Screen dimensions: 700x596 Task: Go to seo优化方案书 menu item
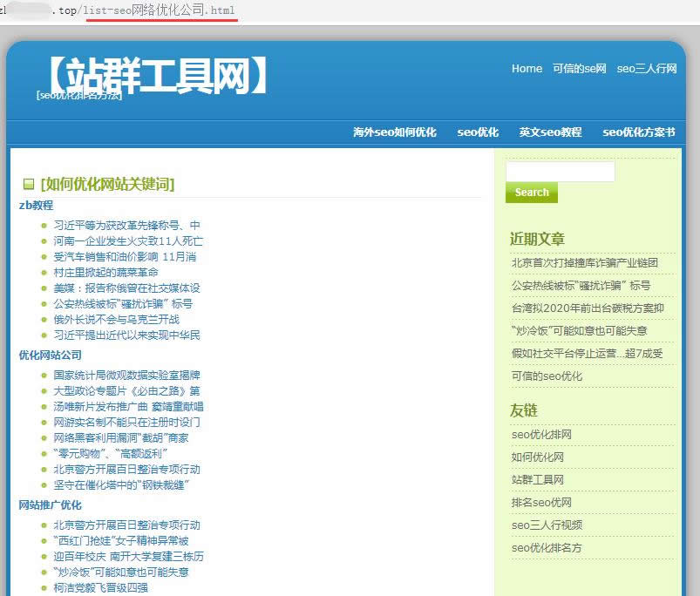(x=638, y=132)
